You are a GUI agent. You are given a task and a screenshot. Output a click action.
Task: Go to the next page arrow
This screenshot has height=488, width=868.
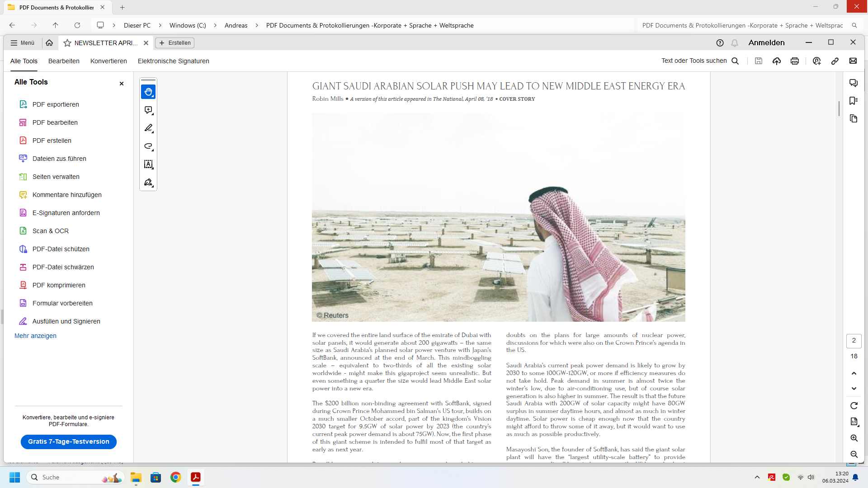pyautogui.click(x=854, y=389)
